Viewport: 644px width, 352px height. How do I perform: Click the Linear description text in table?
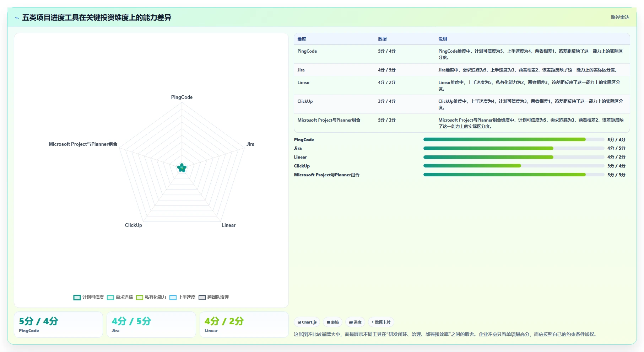pyautogui.click(x=529, y=86)
